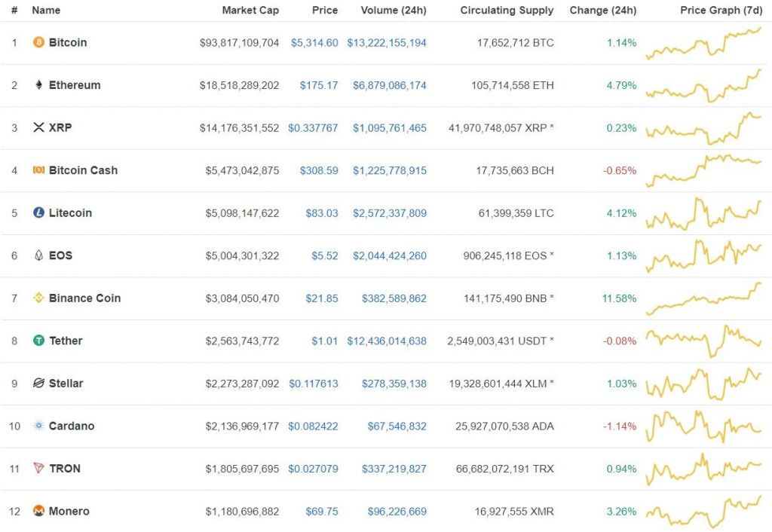772x532 pixels.
Task: Click Cardano volume $67,546,832
Action: pos(397,427)
